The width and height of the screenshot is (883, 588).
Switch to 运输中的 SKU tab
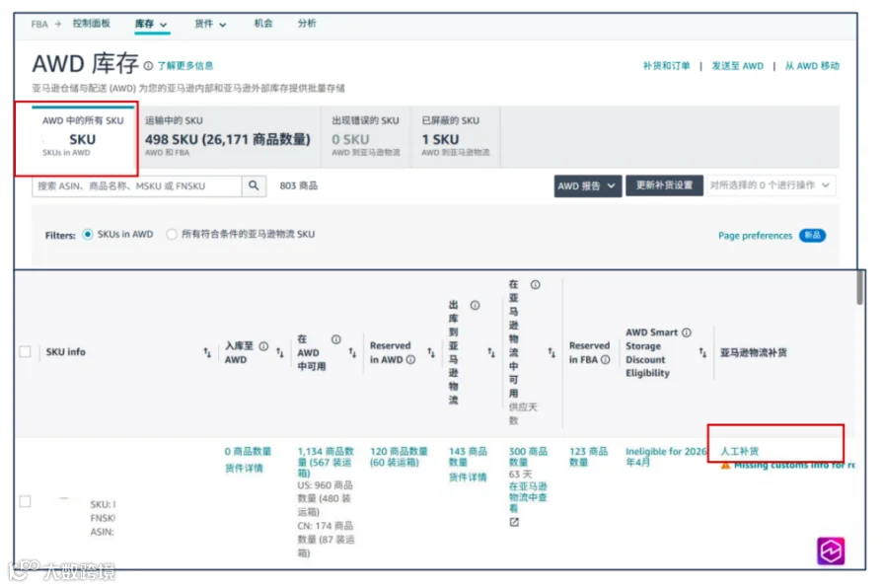(228, 136)
